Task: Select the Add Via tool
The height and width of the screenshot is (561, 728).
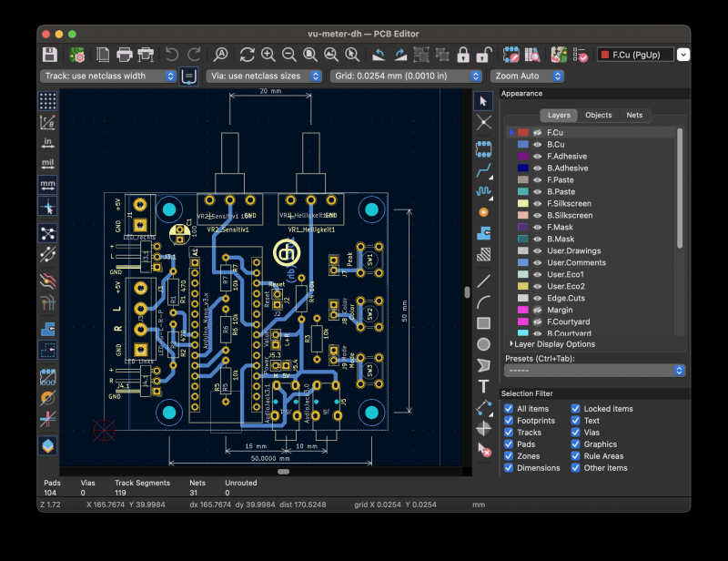Action: pyautogui.click(x=484, y=211)
